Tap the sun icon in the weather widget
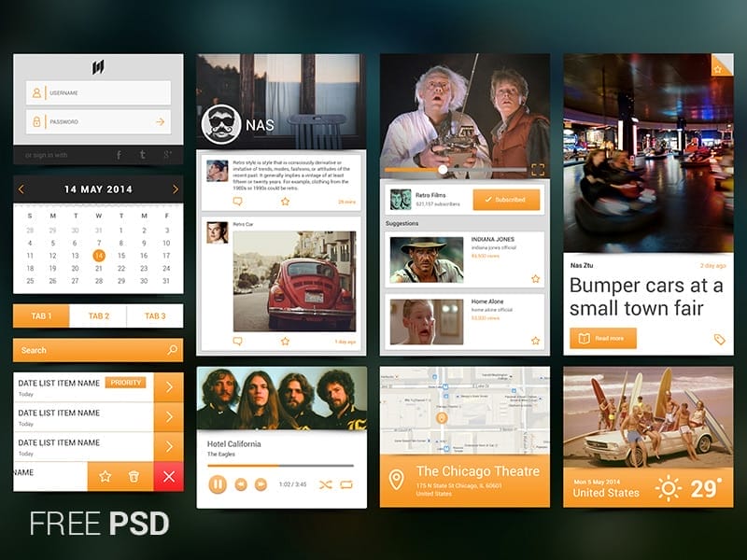The image size is (747, 560). [x=667, y=486]
